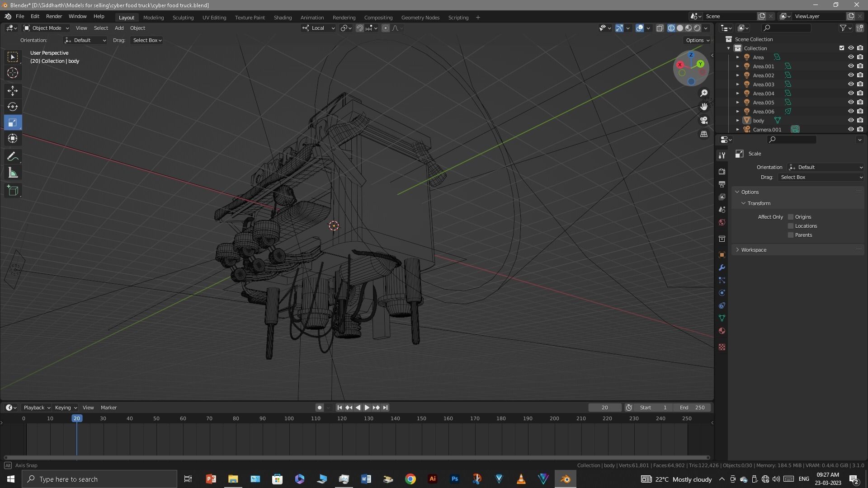Screen dimensions: 868x488
Task: Hide the body object in viewport
Action: click(851, 120)
